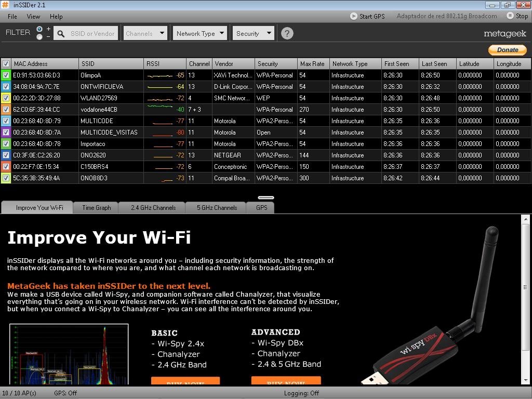Click the Wi-Spy DBx USB device image

pyautogui.click(x=431, y=305)
